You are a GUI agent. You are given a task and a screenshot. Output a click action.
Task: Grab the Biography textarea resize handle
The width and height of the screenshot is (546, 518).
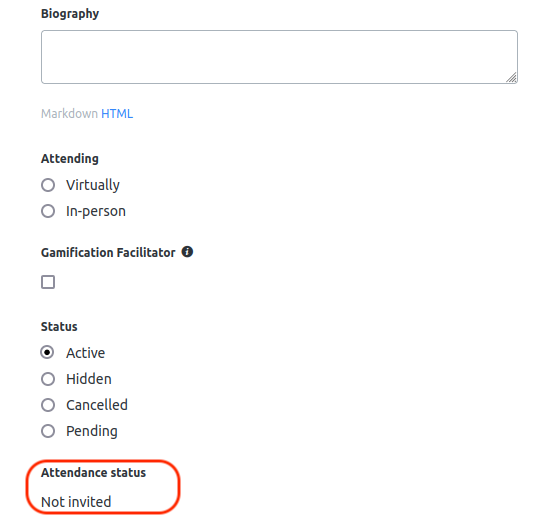pyautogui.click(x=511, y=78)
